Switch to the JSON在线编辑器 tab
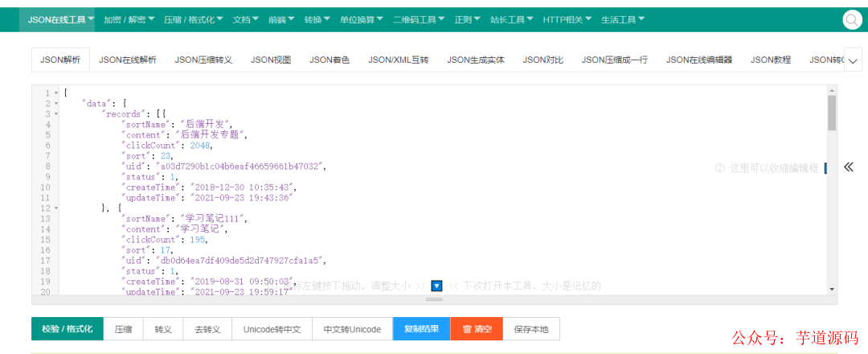The height and width of the screenshot is (354, 868). click(x=699, y=60)
